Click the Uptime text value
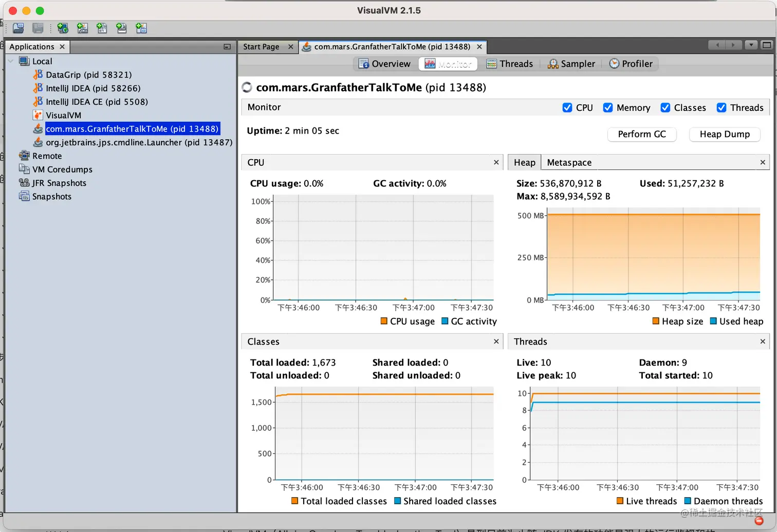The width and height of the screenshot is (777, 532). 312,130
